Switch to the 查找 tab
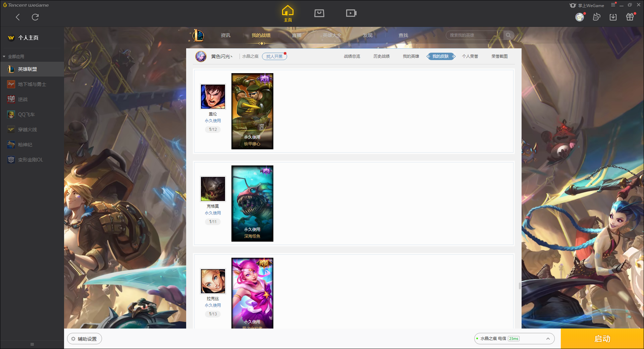 (x=403, y=35)
